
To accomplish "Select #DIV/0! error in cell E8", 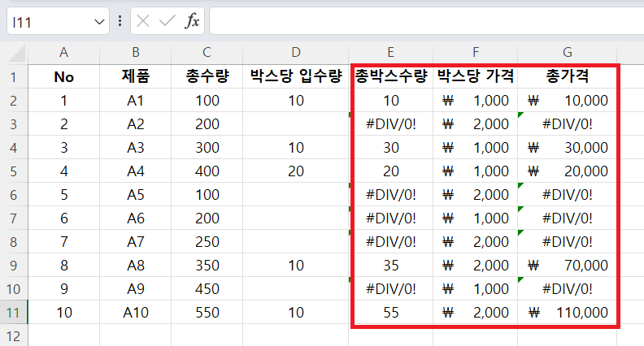I will point(390,242).
